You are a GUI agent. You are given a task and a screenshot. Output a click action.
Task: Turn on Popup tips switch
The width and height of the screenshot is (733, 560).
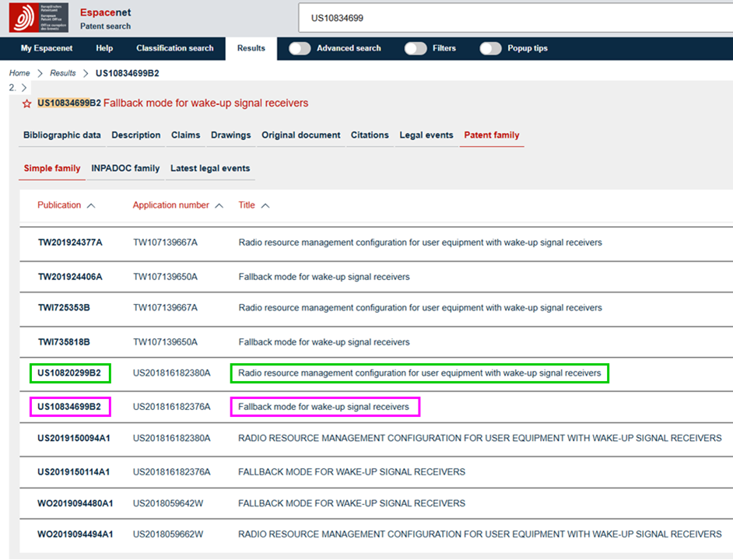click(490, 48)
